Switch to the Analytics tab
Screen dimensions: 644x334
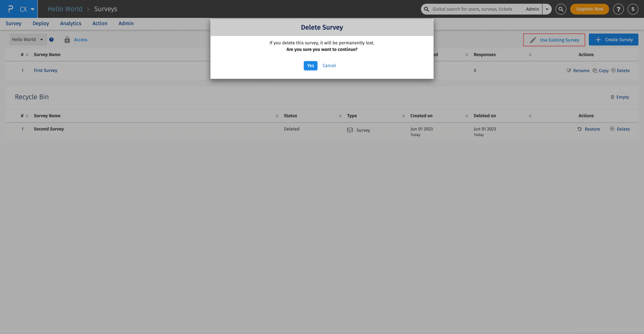[70, 23]
